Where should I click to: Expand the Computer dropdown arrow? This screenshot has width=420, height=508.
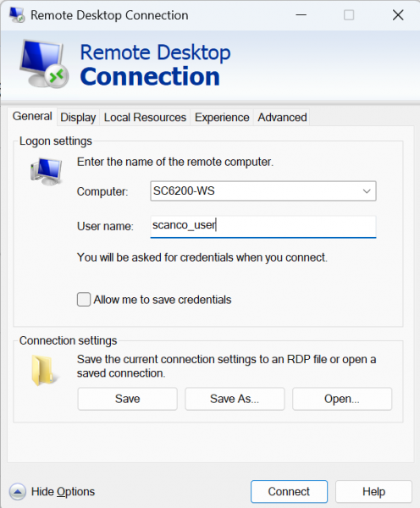(367, 191)
